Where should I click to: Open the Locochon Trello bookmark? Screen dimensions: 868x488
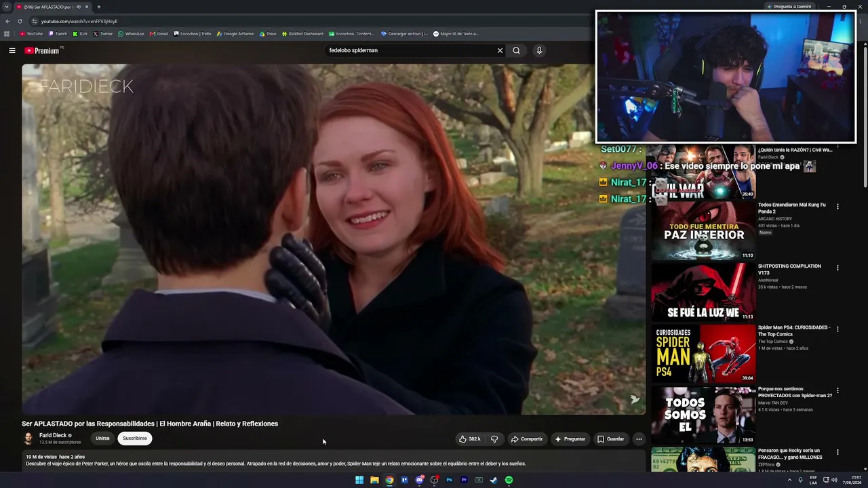(x=193, y=34)
